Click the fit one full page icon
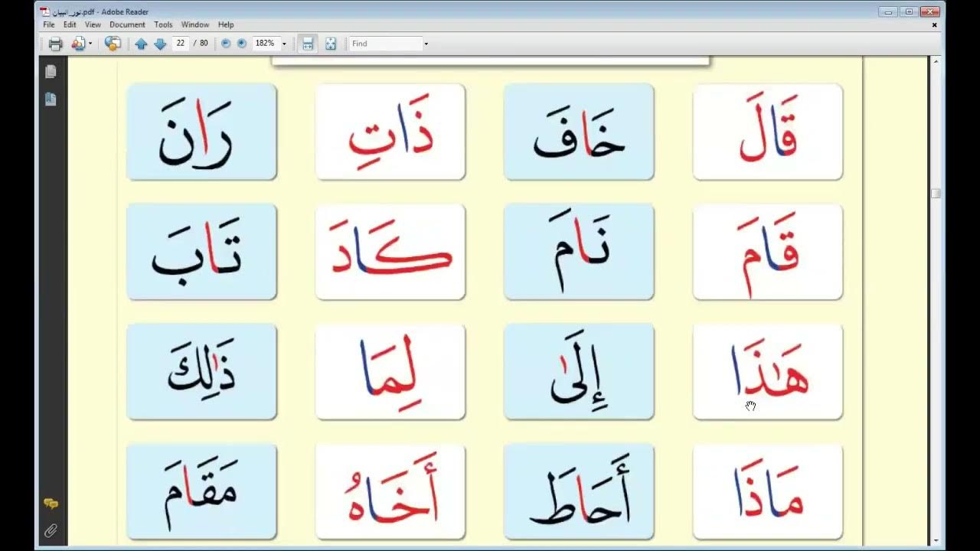 [331, 44]
